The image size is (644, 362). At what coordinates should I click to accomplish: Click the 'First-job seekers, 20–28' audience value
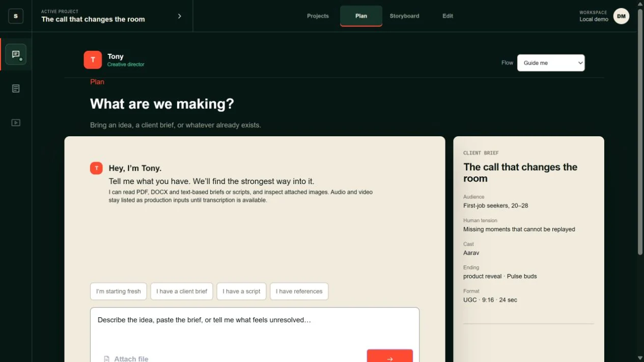point(496,206)
